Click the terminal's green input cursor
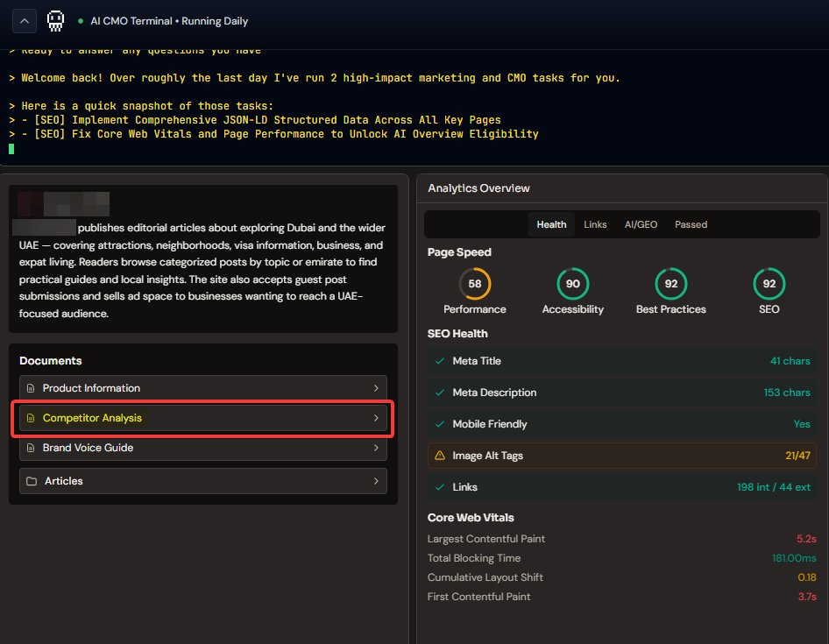 pos(11,149)
